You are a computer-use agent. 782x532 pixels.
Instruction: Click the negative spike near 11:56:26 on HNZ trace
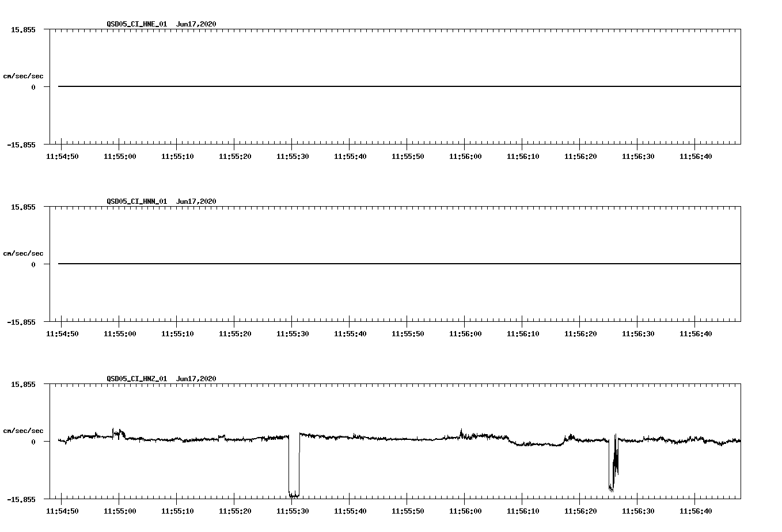[613, 463]
